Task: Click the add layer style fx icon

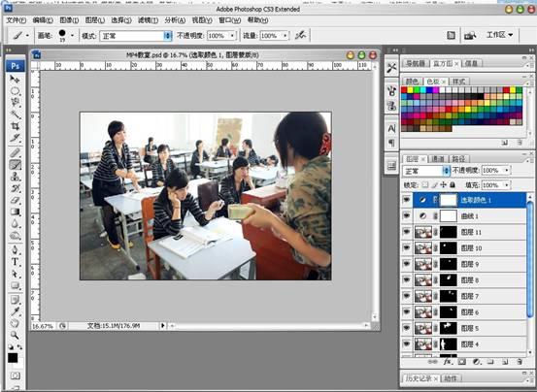Action: point(448,362)
